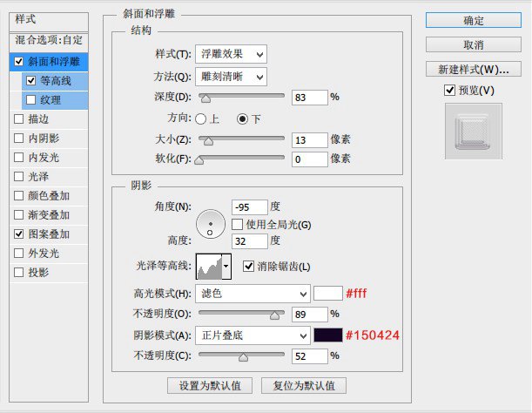This screenshot has height=413, width=532.
Task: Click 新建样式(W)... button
Action: point(474,69)
